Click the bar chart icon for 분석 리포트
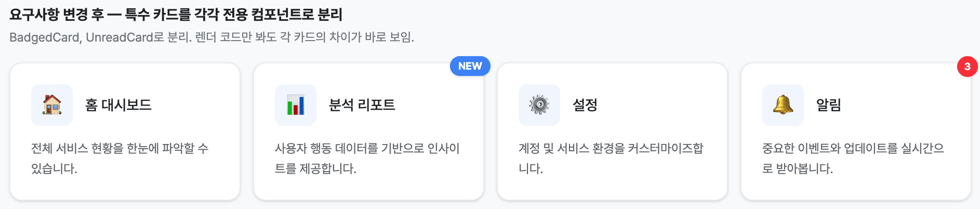This screenshot has height=209, width=980. [x=296, y=105]
